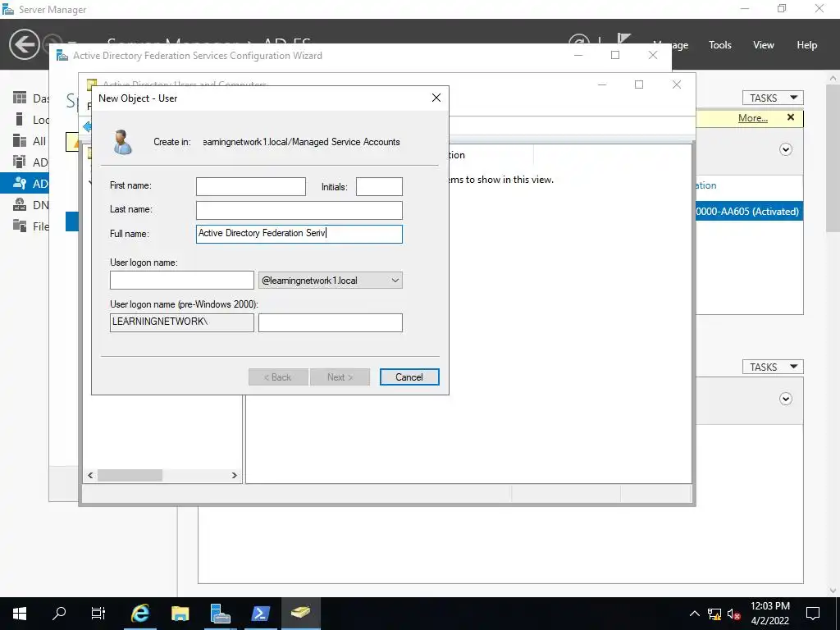The height and width of the screenshot is (630, 840).
Task: Open the View menu in Server Manager
Action: click(x=763, y=45)
